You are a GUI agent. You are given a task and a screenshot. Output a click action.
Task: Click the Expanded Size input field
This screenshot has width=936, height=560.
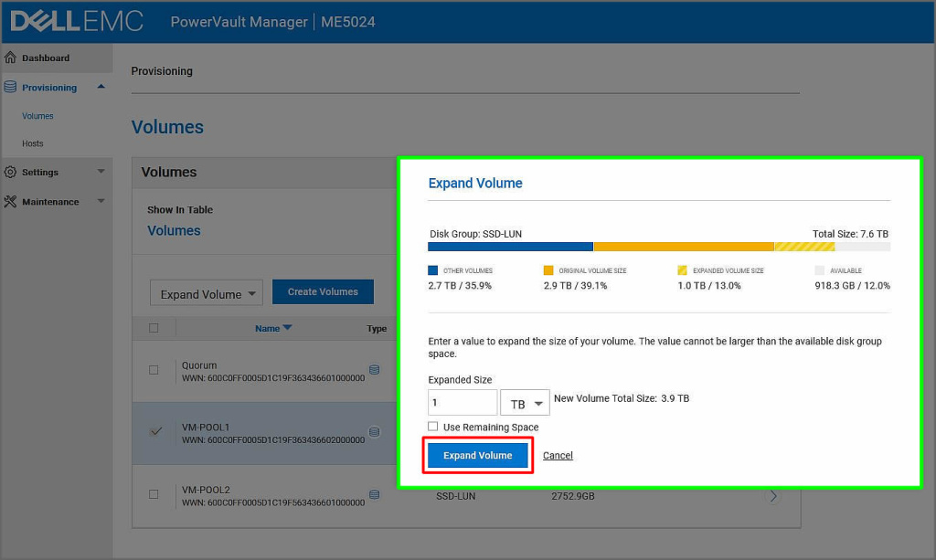coord(463,403)
